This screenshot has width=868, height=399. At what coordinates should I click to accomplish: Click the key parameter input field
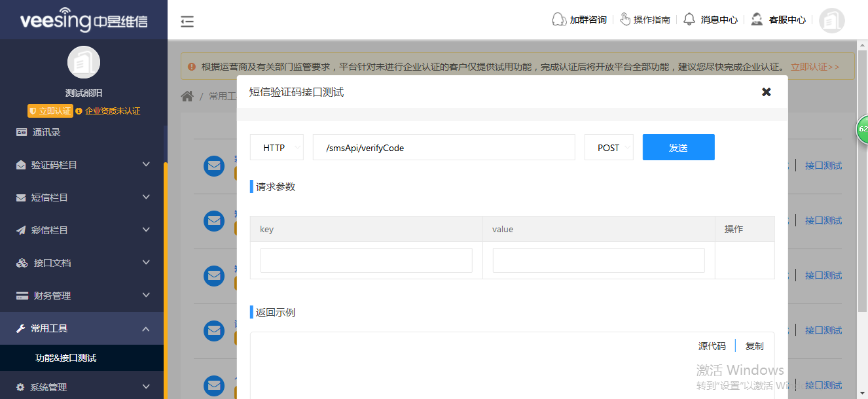click(x=367, y=260)
